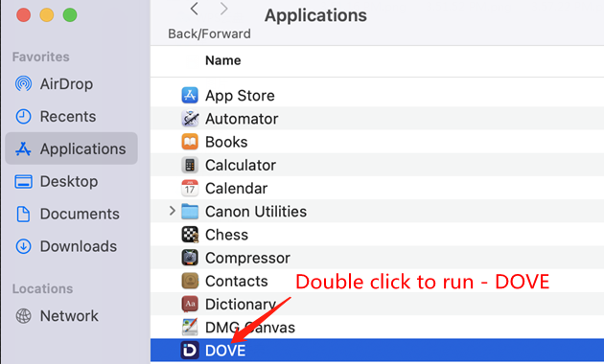
Task: Open Downloads in the sidebar
Action: (66, 246)
